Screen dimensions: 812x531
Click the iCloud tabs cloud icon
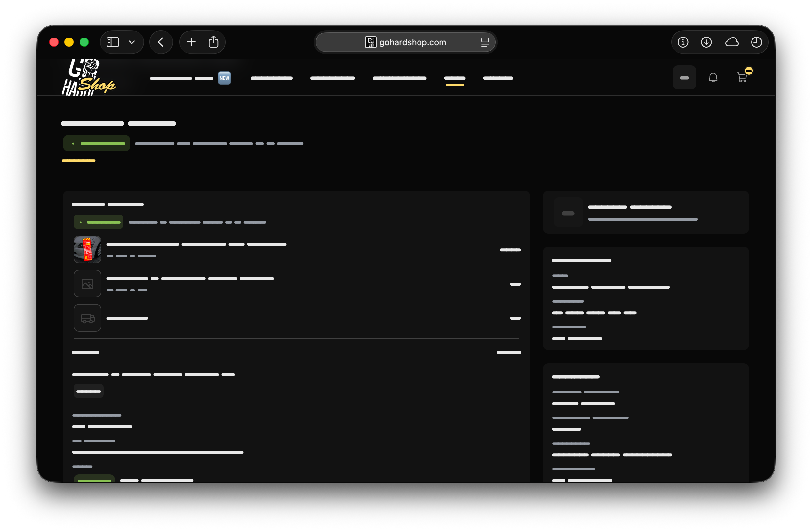click(731, 42)
